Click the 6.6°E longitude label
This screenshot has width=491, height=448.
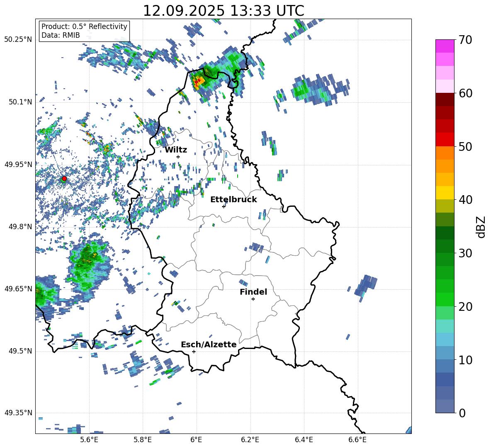tap(357, 440)
